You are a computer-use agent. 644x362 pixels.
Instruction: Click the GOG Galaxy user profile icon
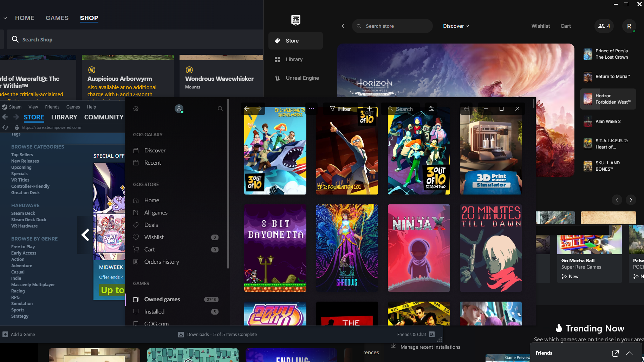(x=179, y=108)
